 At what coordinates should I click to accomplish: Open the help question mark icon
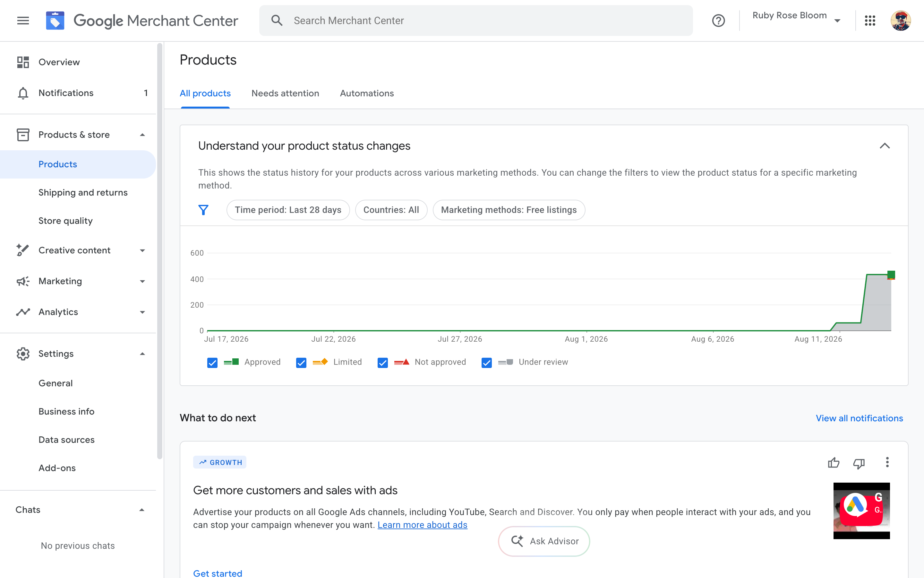(x=718, y=21)
